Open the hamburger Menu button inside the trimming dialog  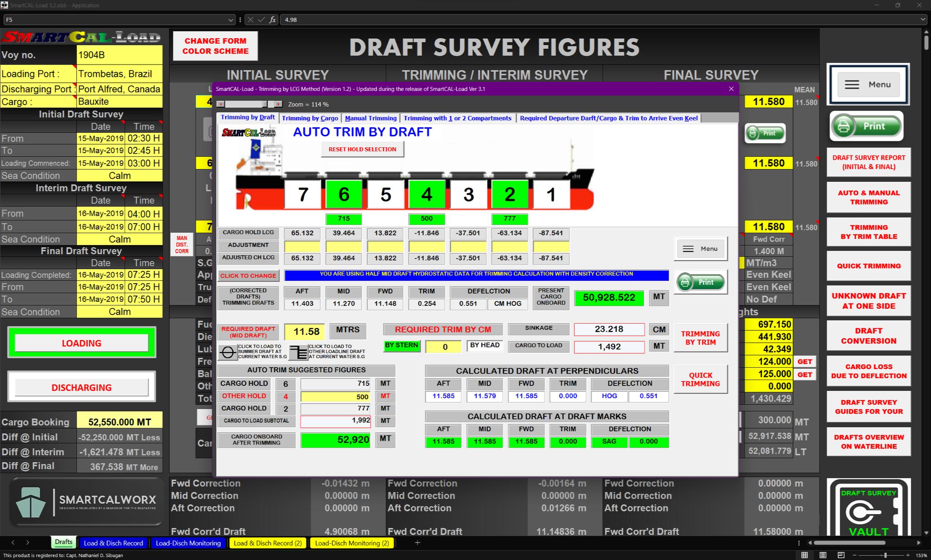701,249
